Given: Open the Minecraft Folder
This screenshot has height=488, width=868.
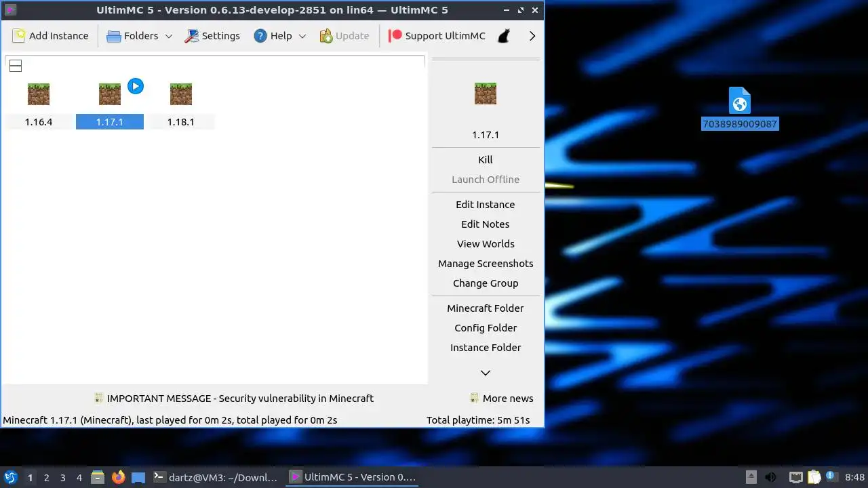Looking at the screenshot, I should click(x=486, y=308).
